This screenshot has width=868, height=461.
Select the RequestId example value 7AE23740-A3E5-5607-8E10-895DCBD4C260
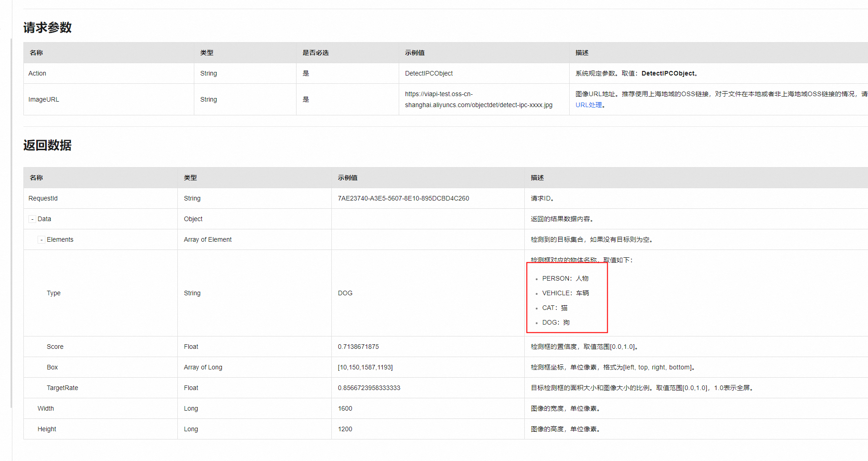coord(403,198)
